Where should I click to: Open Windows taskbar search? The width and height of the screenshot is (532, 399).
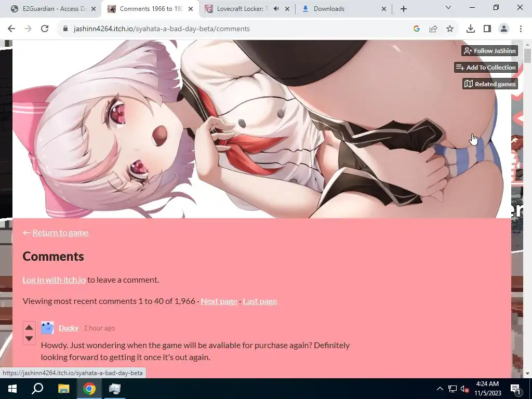coord(37,389)
